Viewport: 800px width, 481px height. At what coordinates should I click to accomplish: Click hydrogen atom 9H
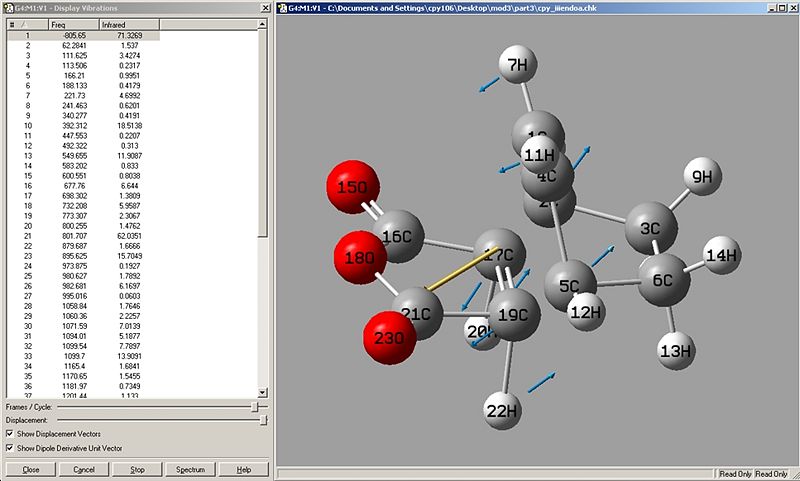[x=702, y=176]
